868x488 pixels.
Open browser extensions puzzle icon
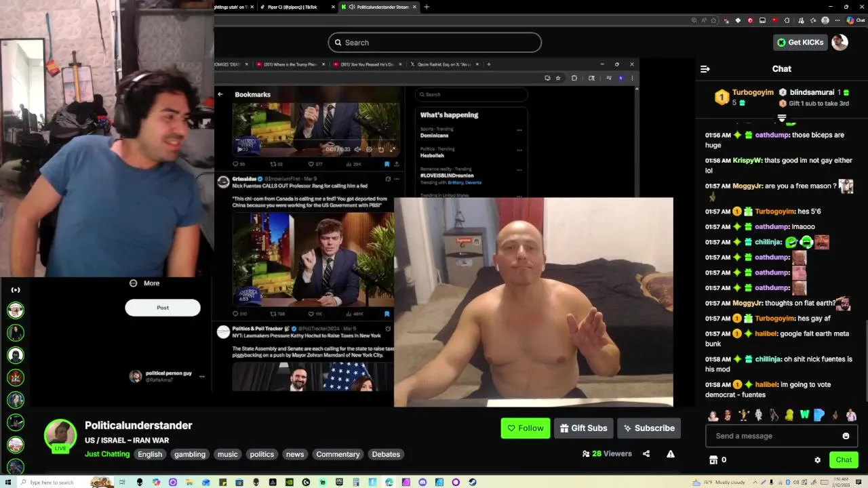pos(787,20)
